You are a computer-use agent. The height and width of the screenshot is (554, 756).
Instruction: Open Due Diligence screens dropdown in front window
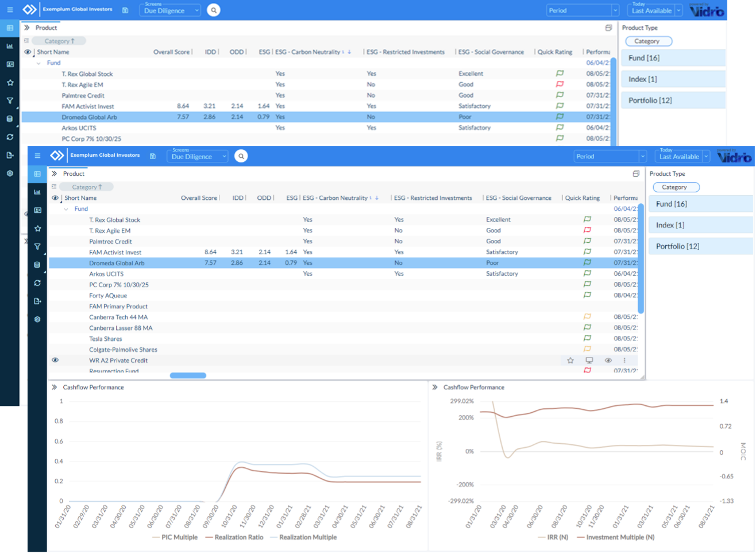pyautogui.click(x=198, y=156)
